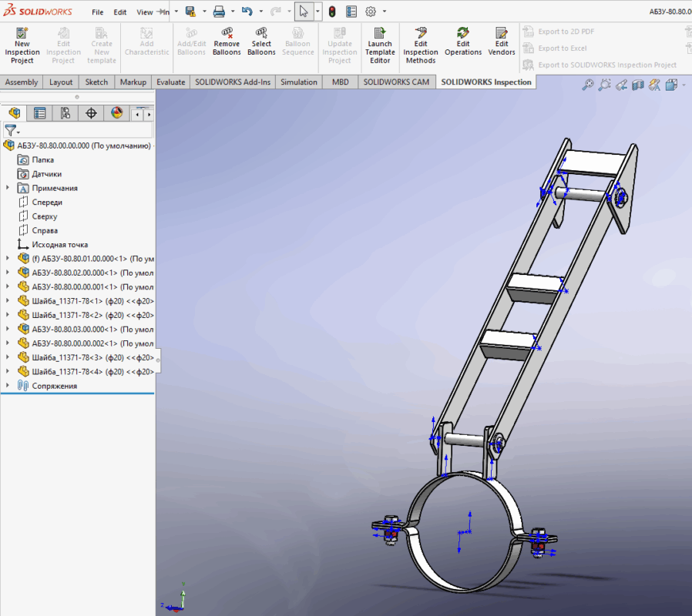This screenshot has width=692, height=616.
Task: Open the Options gear dropdown arrow
Action: pos(385,12)
